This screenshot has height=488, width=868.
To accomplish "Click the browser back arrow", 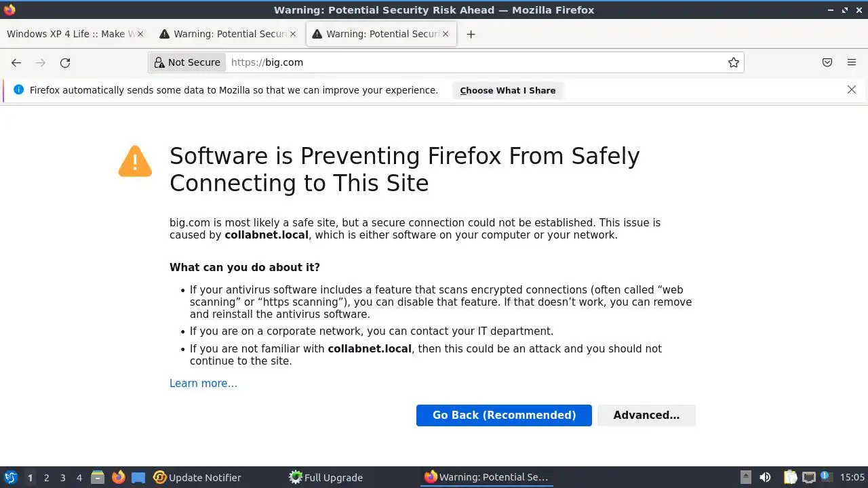I will click(16, 62).
